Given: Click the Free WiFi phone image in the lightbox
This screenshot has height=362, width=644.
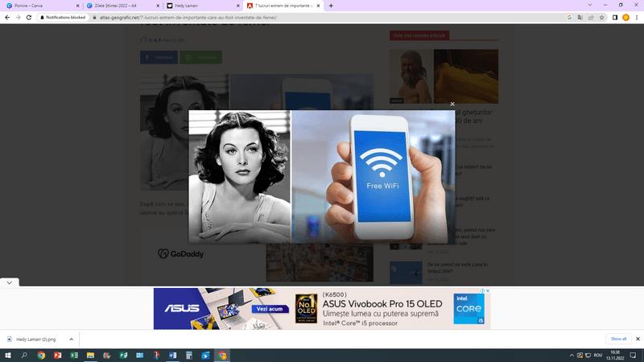Looking at the screenshot, I should pyautogui.click(x=373, y=177).
